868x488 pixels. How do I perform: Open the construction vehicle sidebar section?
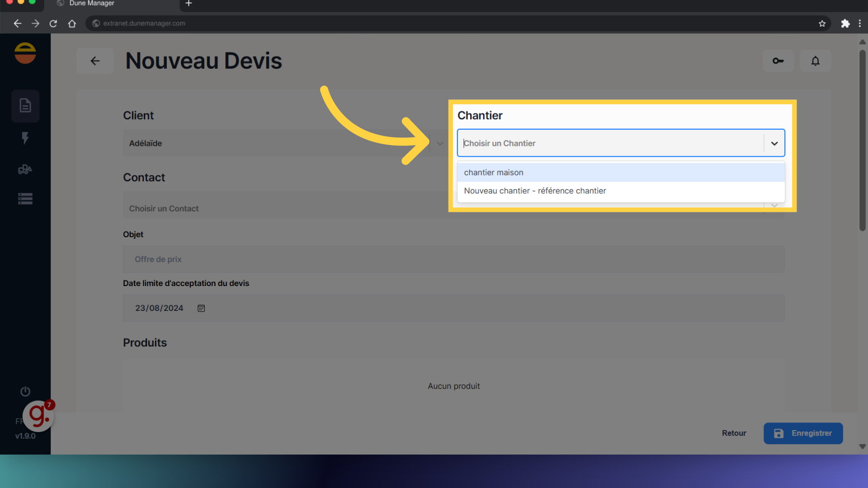[25, 169]
